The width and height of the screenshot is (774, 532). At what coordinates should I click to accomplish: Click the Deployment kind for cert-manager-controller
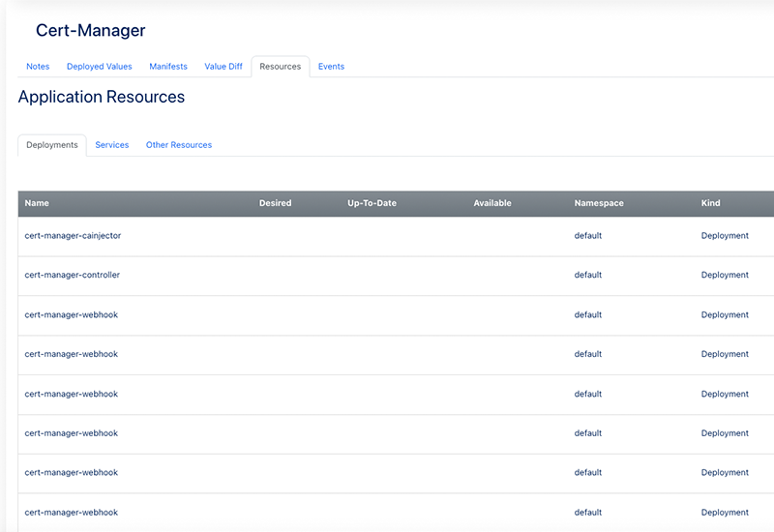[x=725, y=276]
